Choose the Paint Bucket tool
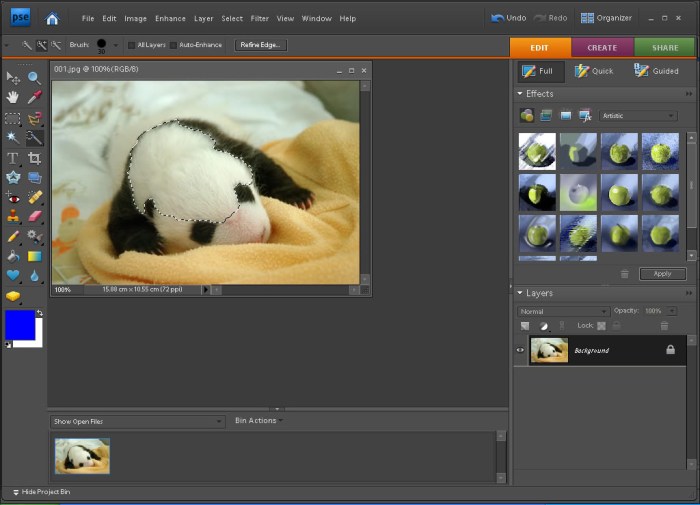This screenshot has height=505, width=700. pos(13,256)
